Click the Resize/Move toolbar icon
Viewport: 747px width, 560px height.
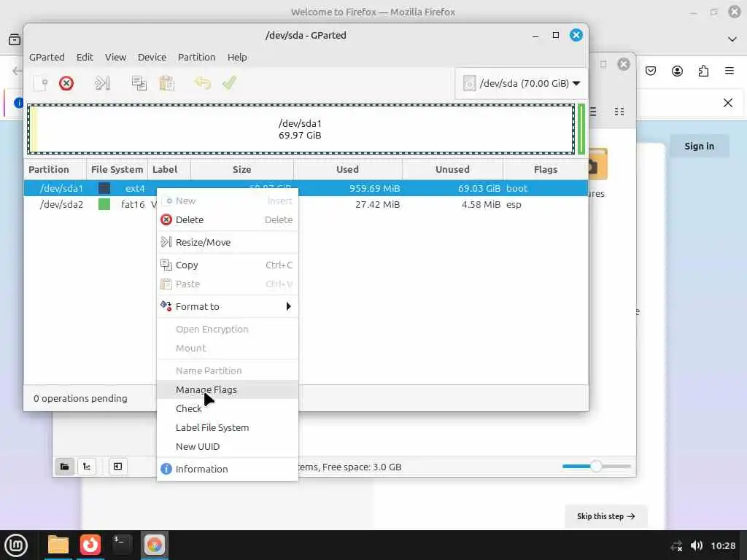pos(102,83)
